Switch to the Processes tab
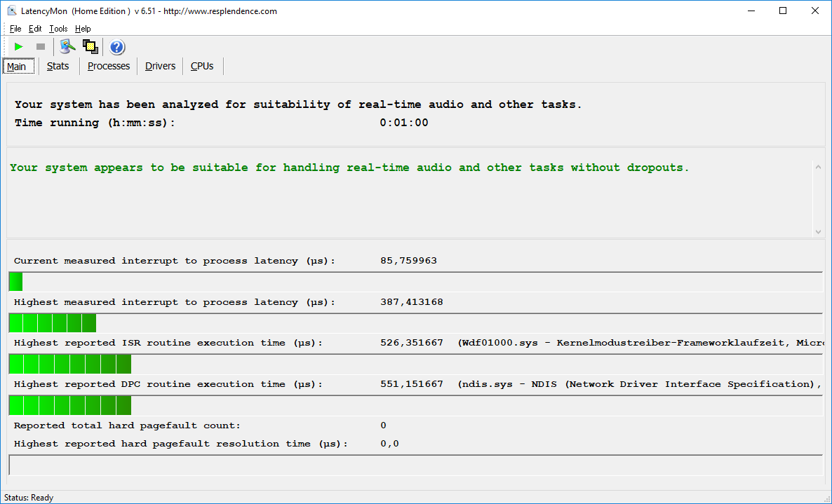 [x=109, y=66]
